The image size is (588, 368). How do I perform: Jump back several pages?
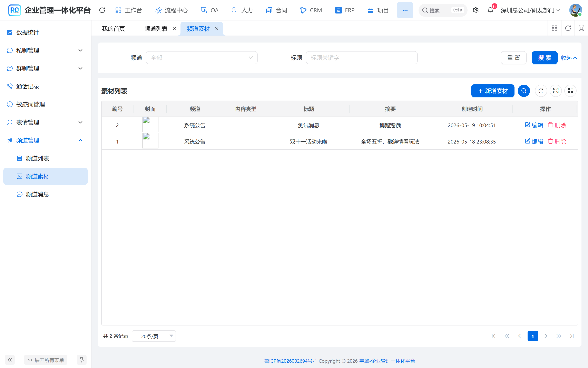(507, 336)
